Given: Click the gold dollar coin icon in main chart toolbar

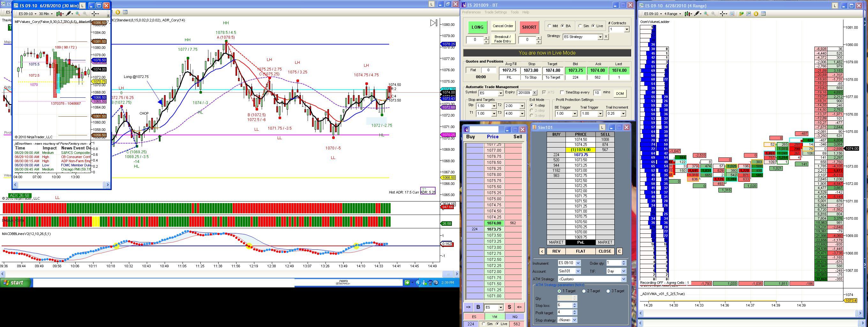Looking at the screenshot, I should (x=118, y=12).
